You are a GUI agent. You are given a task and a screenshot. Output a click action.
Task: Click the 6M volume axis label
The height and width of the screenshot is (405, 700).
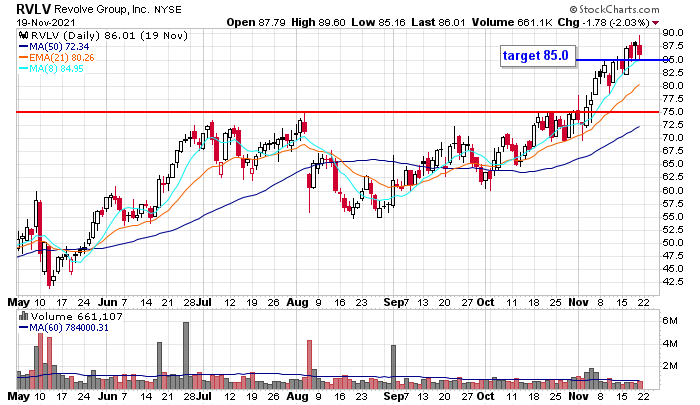click(670, 321)
